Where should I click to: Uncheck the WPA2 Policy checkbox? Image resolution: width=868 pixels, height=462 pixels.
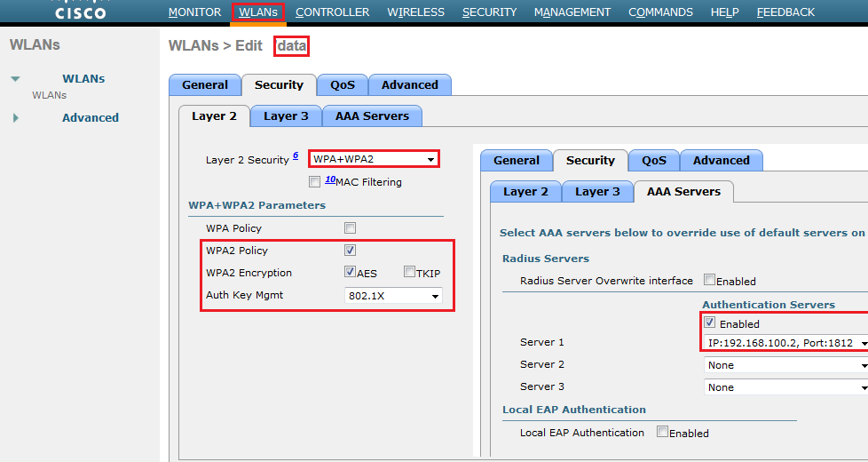pyautogui.click(x=350, y=251)
